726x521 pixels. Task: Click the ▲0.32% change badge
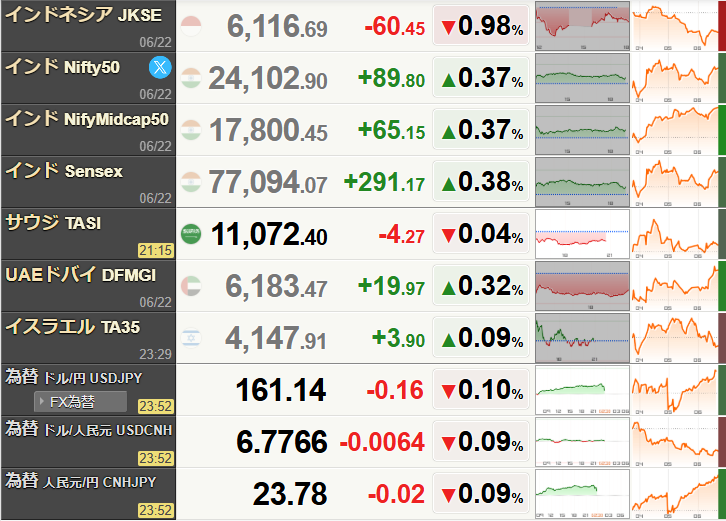click(481, 285)
